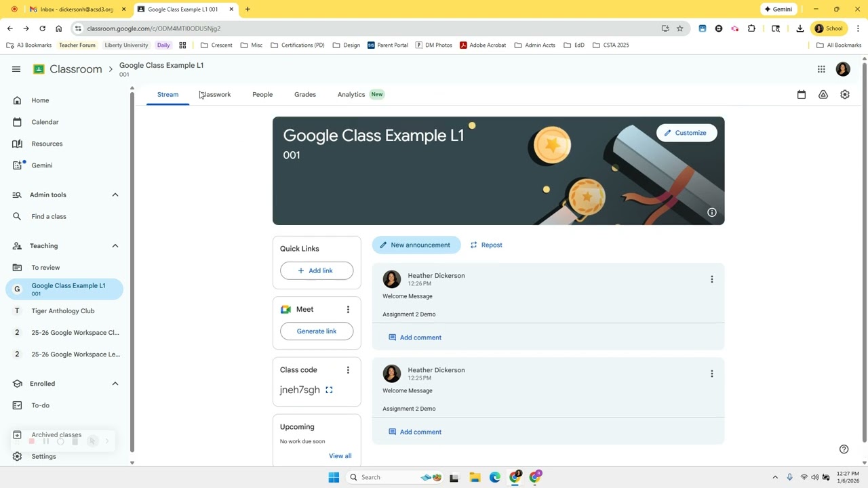The height and width of the screenshot is (488, 868).
Task: Open options for the 12:25 PM post
Action: click(712, 373)
